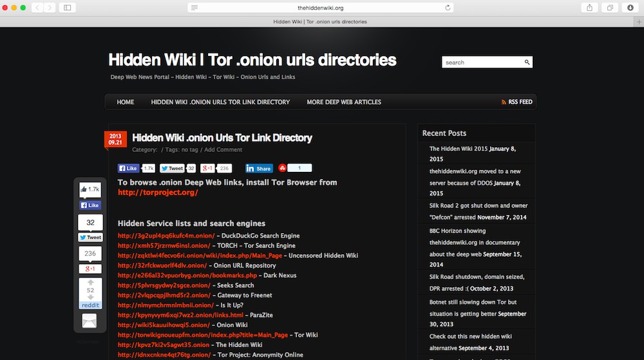Upvote with the reddit up arrow
Viewport: 644px width, 360px height.
click(90, 283)
